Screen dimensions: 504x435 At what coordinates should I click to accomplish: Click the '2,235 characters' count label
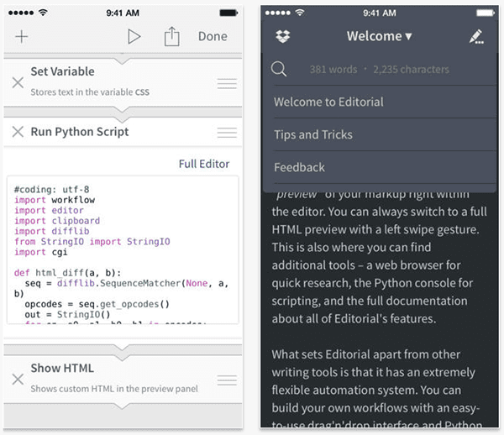point(411,70)
